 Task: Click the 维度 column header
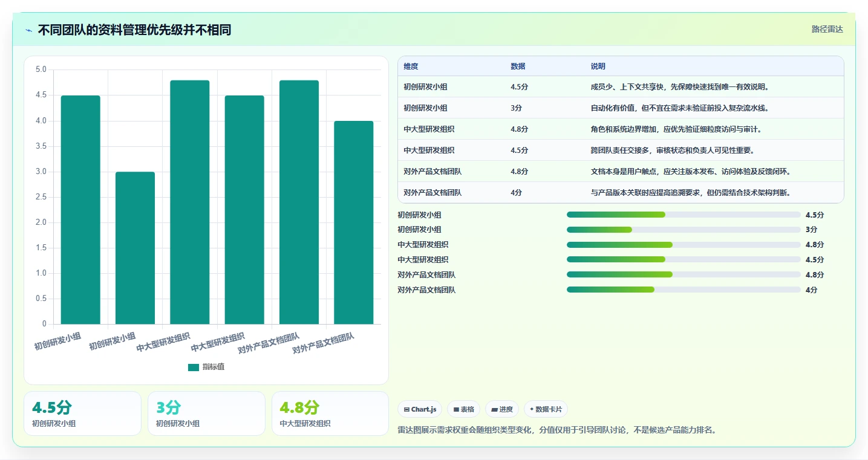(x=411, y=66)
